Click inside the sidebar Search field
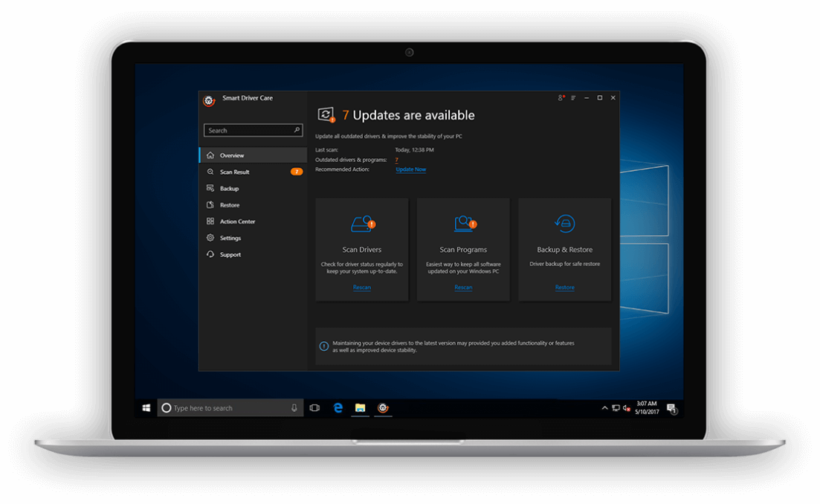 pos(253,129)
